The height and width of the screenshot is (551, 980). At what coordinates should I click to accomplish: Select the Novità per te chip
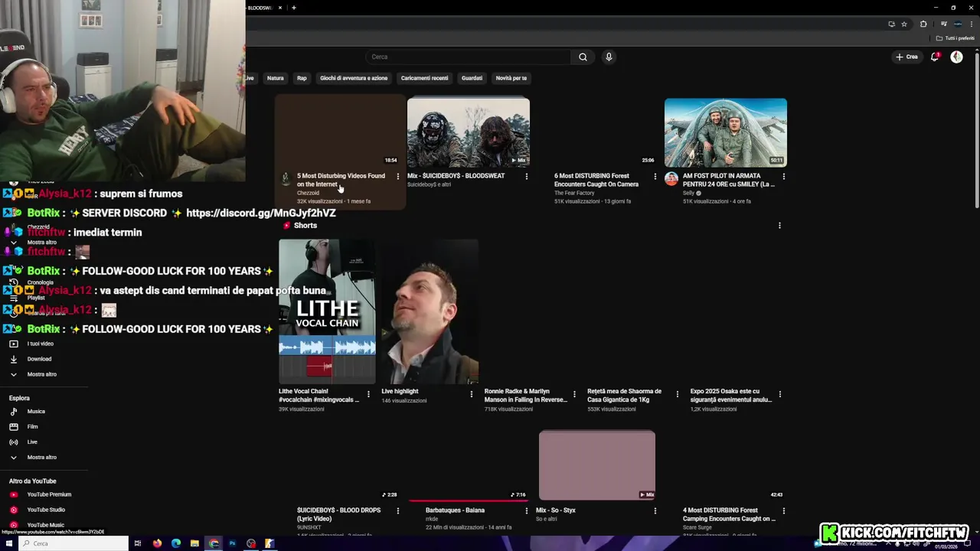(x=511, y=78)
